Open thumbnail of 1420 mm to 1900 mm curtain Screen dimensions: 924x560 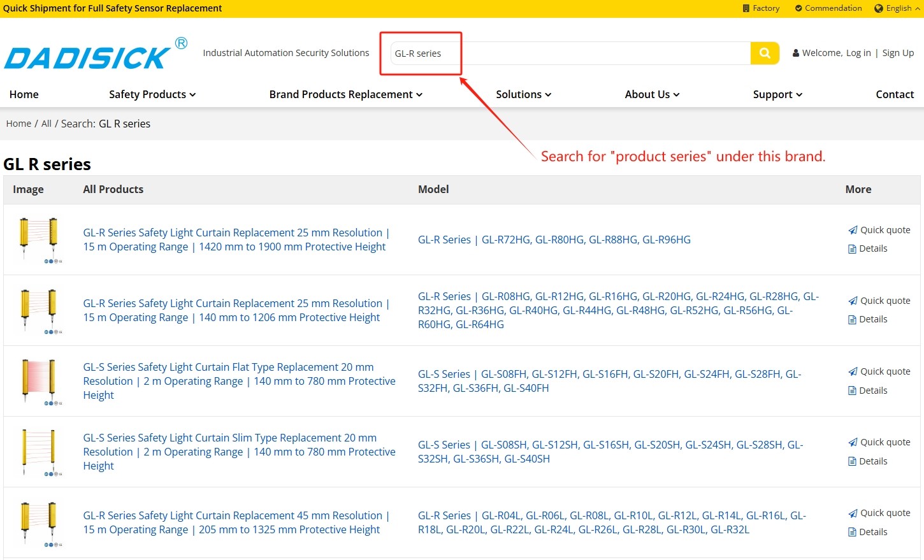pos(40,240)
